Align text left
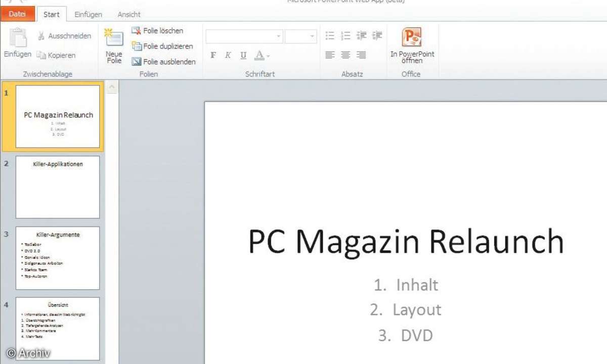The width and height of the screenshot is (607, 364). (x=330, y=55)
